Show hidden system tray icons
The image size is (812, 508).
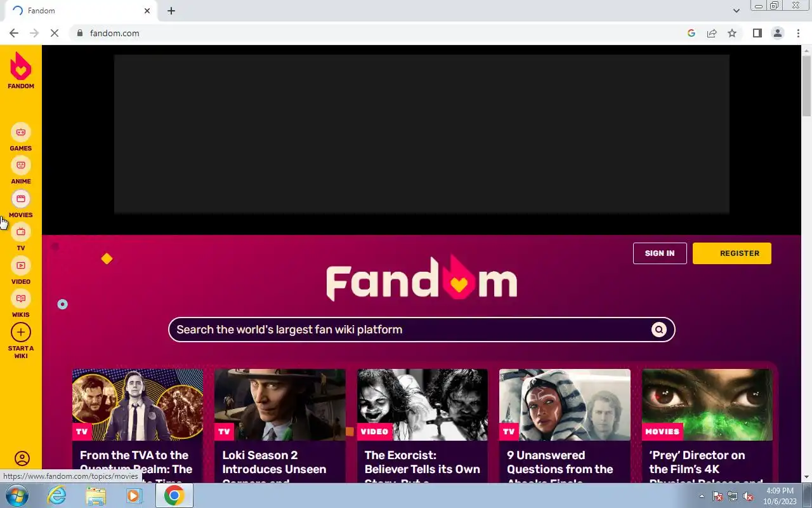tap(702, 497)
